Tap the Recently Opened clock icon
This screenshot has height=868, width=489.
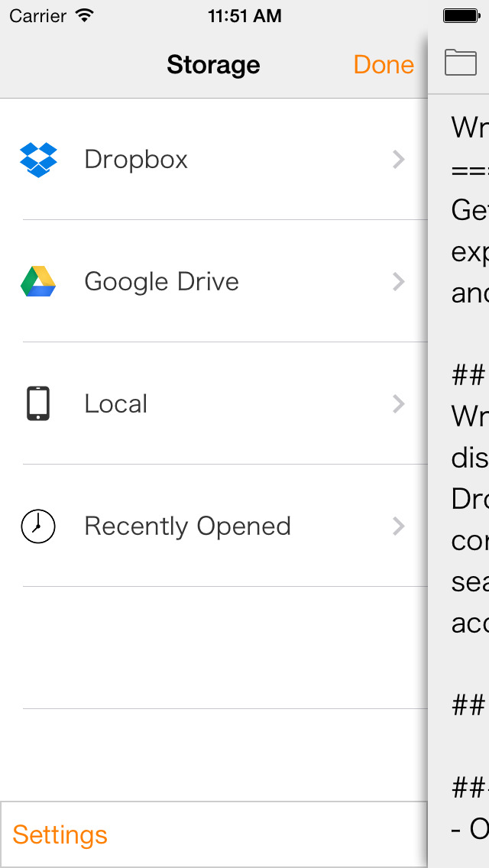(x=38, y=526)
